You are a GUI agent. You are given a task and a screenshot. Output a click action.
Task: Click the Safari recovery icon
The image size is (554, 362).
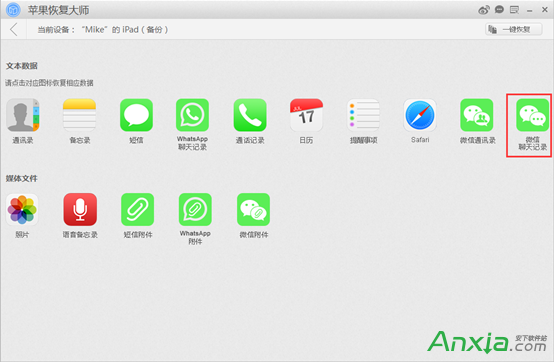coord(420,115)
